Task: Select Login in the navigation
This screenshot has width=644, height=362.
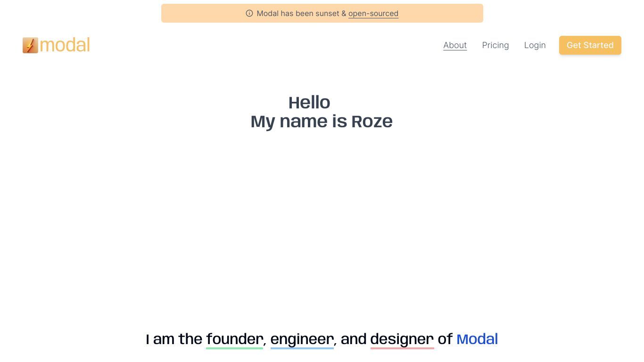Action: [535, 45]
